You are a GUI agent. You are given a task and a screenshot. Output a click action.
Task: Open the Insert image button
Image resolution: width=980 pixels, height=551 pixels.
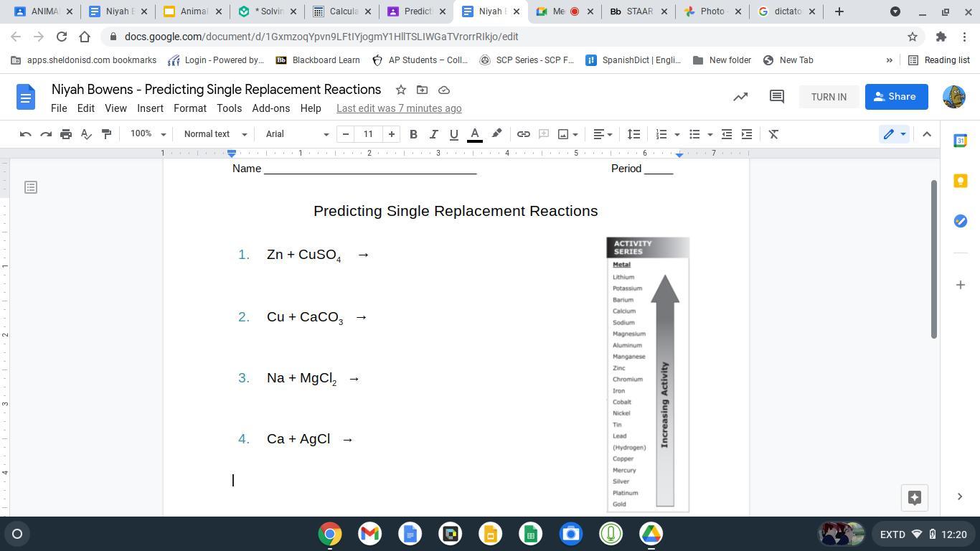point(563,134)
